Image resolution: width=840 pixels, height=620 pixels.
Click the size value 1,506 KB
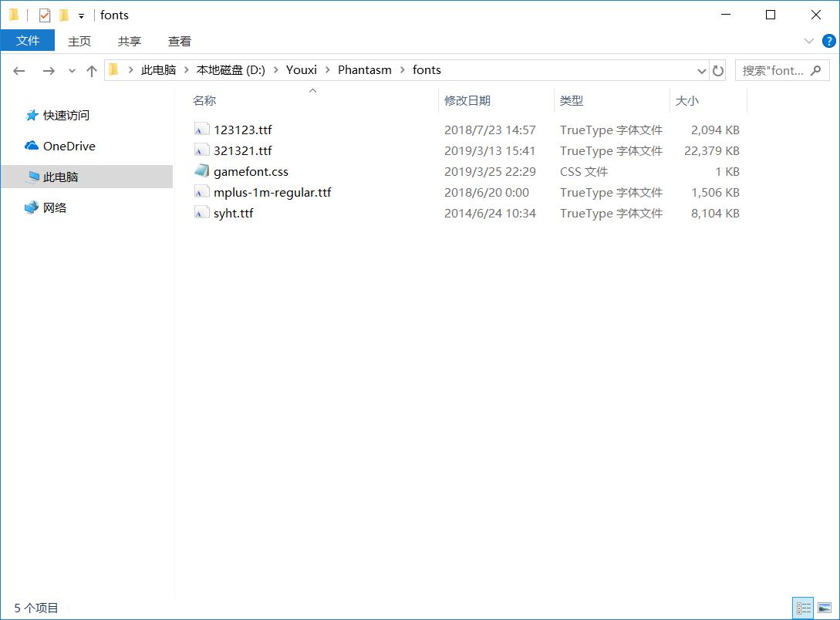(x=715, y=193)
